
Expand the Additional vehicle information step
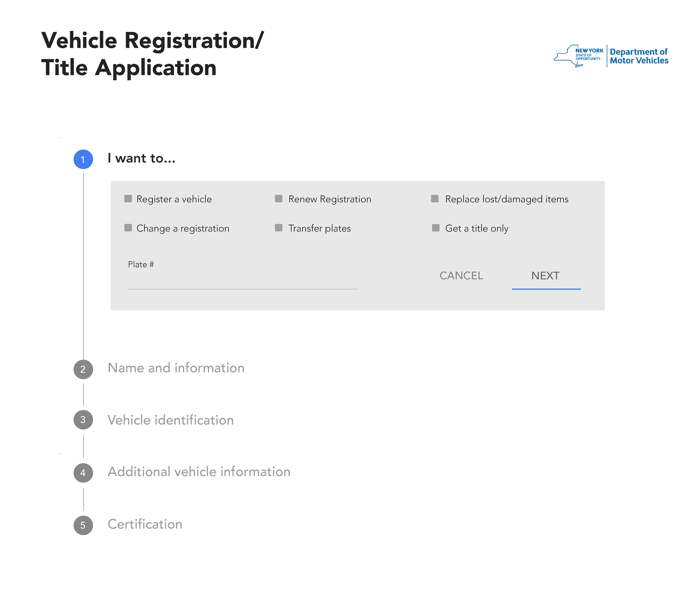(199, 472)
